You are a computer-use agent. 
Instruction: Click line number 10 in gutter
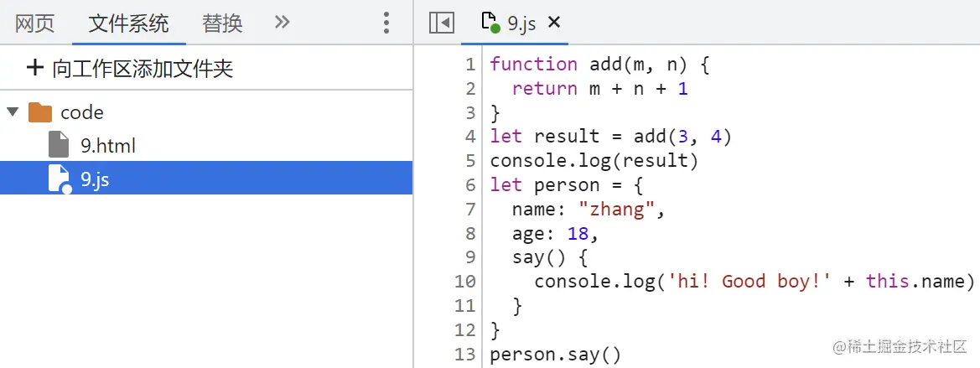[465, 282]
